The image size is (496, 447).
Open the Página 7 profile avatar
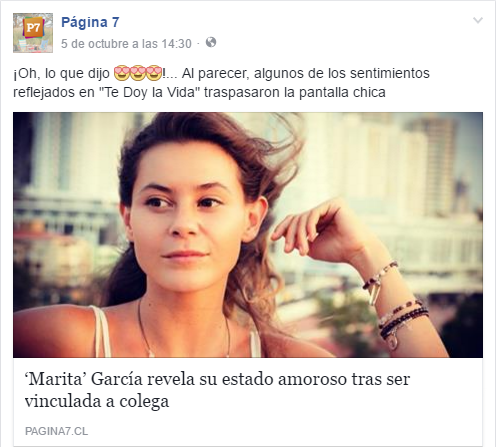(x=33, y=33)
